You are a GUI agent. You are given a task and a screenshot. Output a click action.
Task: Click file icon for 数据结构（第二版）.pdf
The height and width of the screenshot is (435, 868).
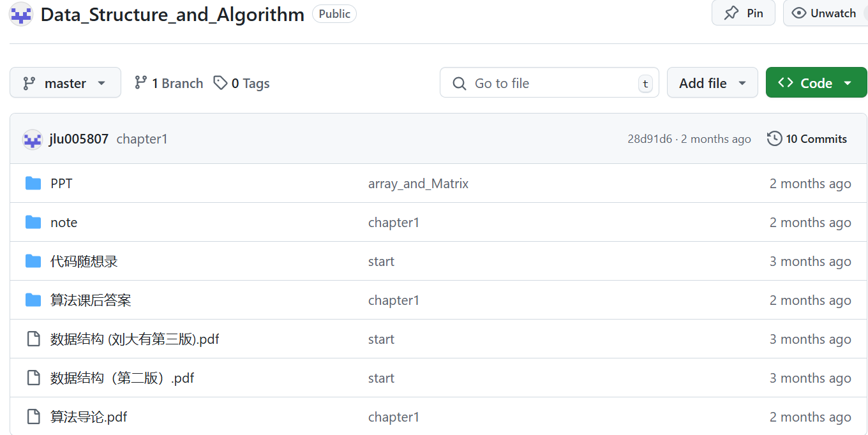click(33, 378)
